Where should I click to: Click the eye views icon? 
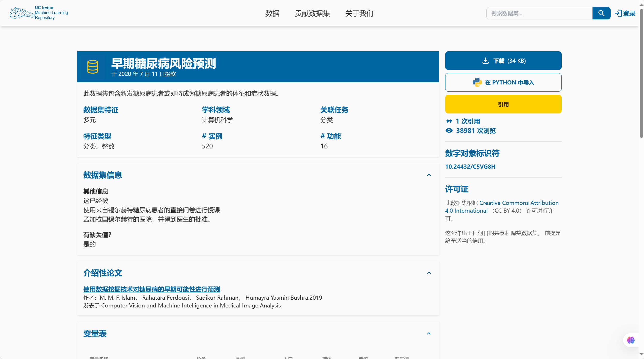(449, 131)
